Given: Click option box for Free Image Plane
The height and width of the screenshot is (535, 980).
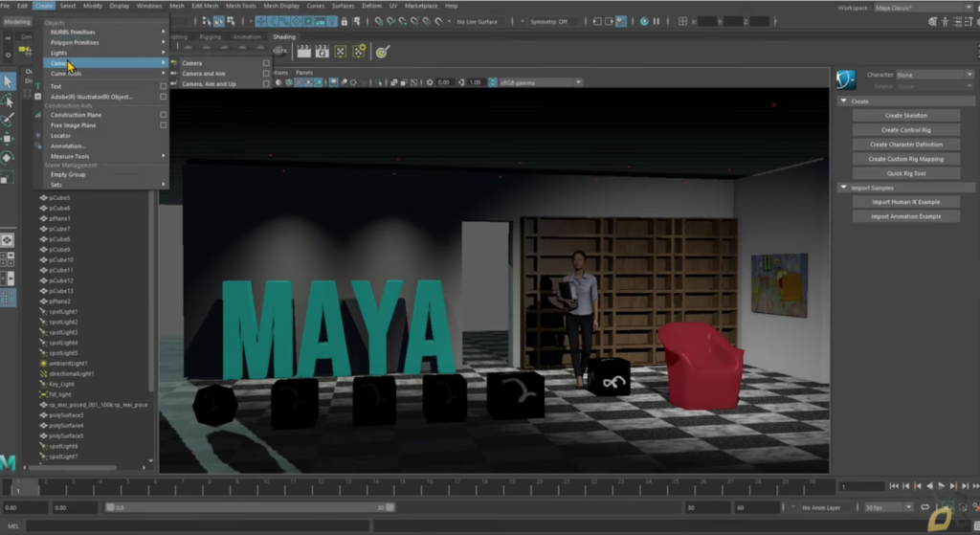Looking at the screenshot, I should 163,125.
